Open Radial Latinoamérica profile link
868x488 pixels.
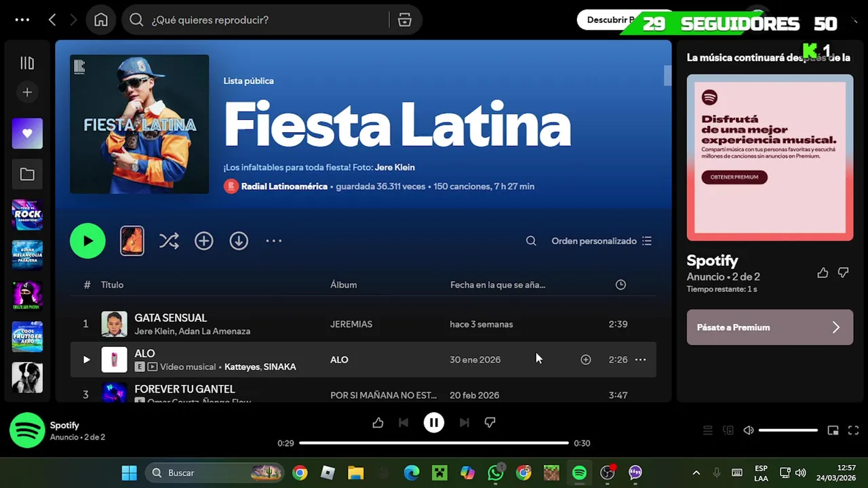tap(284, 186)
